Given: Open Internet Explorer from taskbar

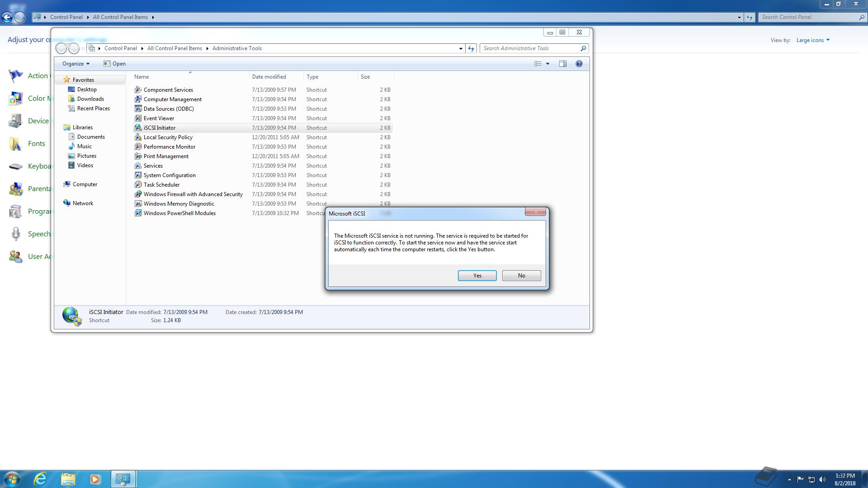Looking at the screenshot, I should point(41,479).
